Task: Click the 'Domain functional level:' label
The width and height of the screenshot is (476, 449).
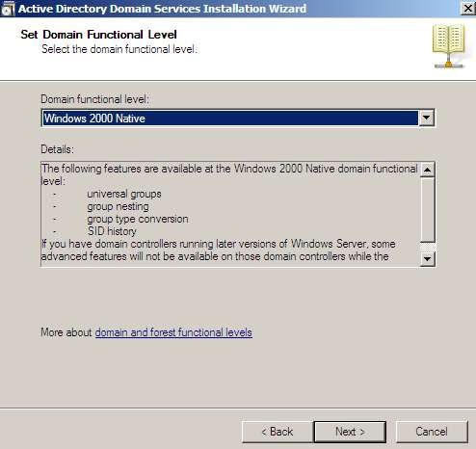Action: [94, 99]
